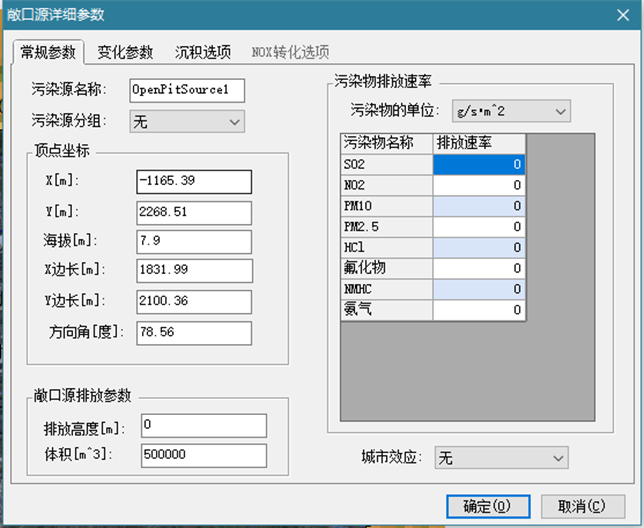Click the Y边长[m] input box

pyautogui.click(x=194, y=300)
